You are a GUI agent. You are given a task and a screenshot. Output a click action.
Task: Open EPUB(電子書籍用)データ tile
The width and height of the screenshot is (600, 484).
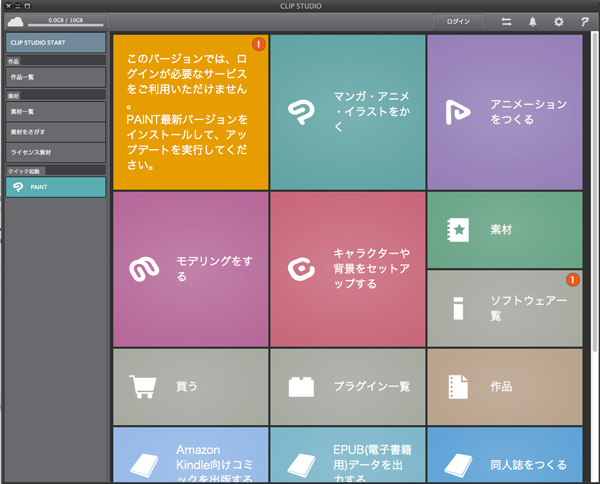[347, 455]
